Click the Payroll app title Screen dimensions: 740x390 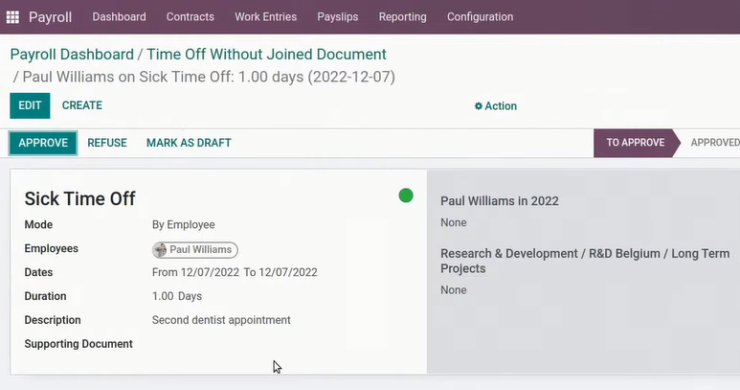click(50, 17)
